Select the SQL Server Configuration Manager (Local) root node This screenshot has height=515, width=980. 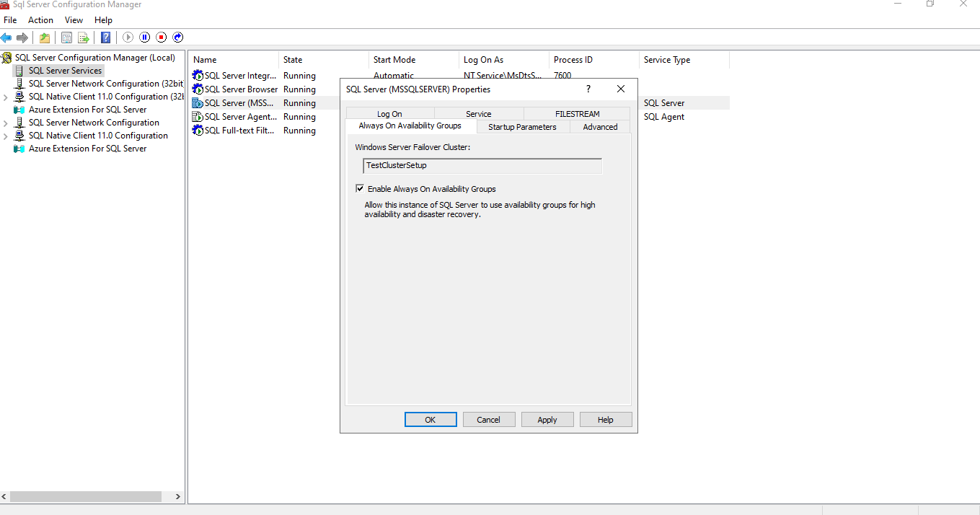(94, 58)
